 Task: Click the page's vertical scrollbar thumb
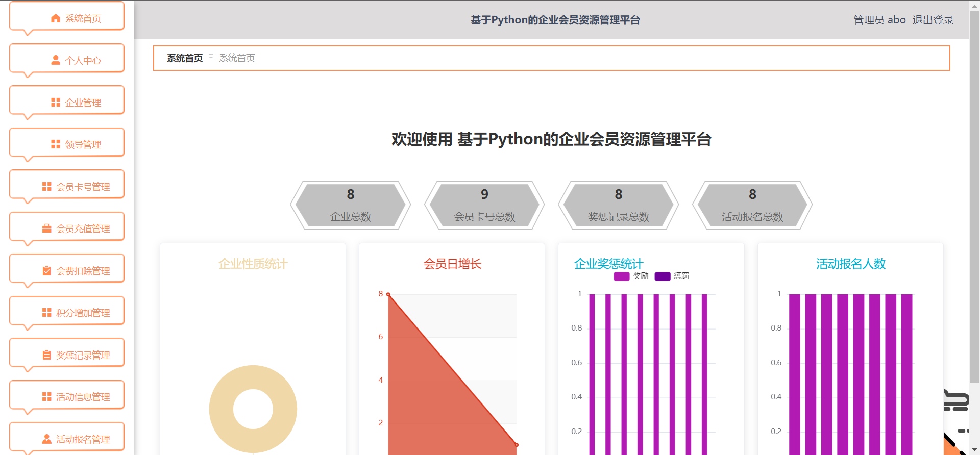coord(974,196)
